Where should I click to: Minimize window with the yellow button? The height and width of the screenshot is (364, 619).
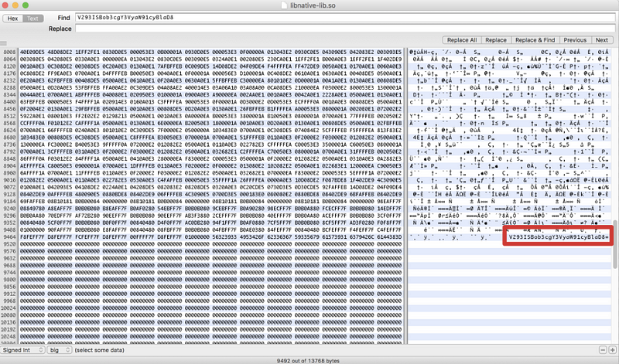15,5
